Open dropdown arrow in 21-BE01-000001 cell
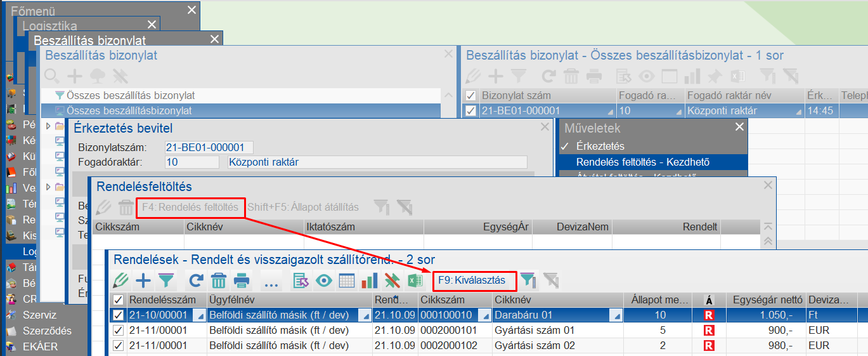Screen dimensions: 868x356 (609, 112)
